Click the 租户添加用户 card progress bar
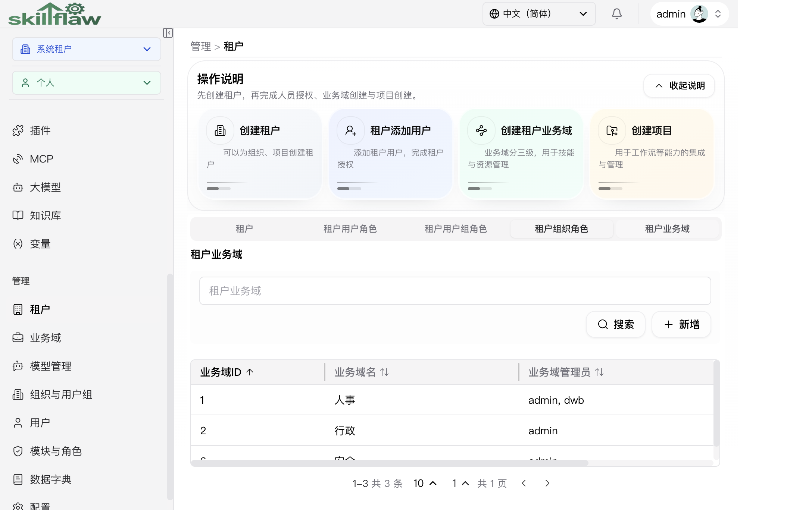Screen dimensions: 812x510 coord(349,189)
